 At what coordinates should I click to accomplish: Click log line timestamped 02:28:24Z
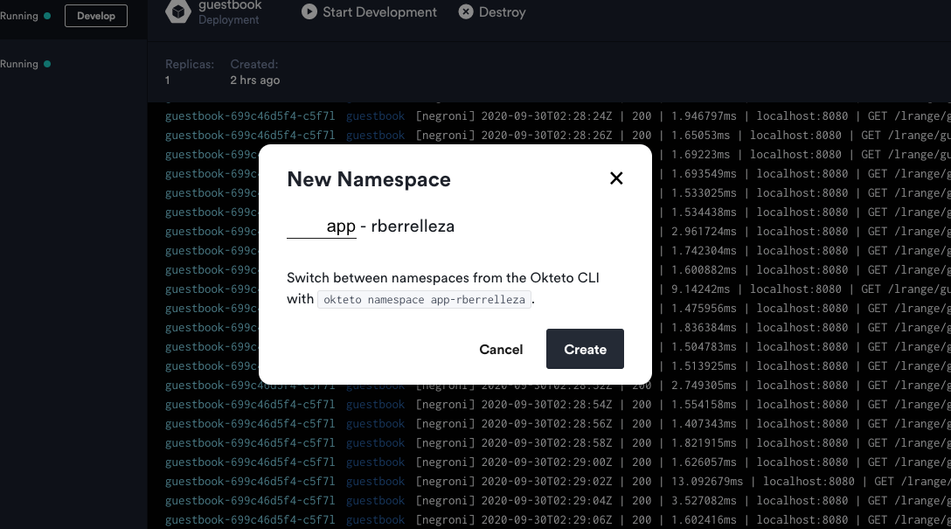pos(558,116)
